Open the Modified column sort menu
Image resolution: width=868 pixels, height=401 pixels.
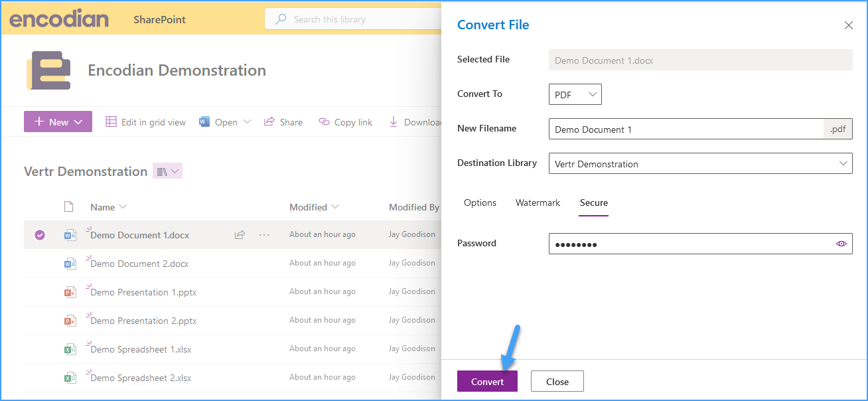pos(335,207)
